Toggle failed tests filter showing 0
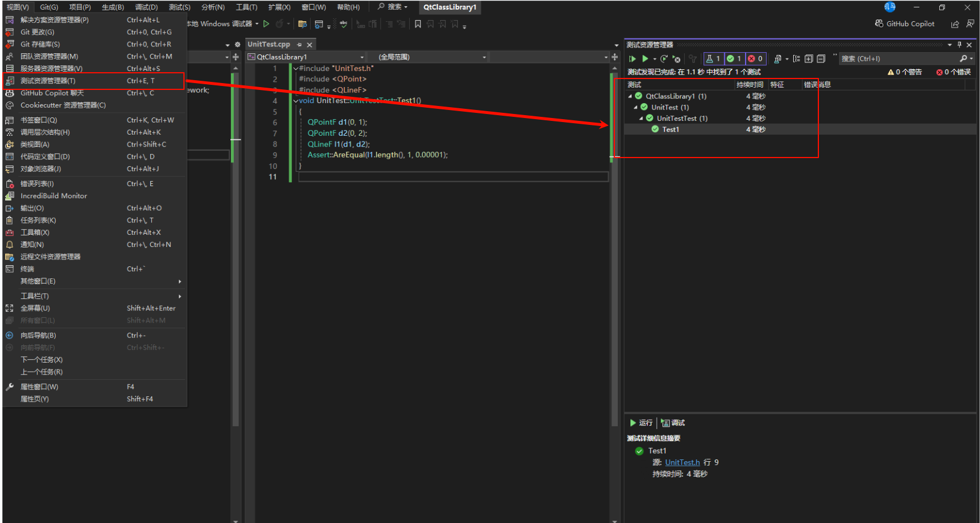This screenshot has height=523, width=980. coord(755,59)
